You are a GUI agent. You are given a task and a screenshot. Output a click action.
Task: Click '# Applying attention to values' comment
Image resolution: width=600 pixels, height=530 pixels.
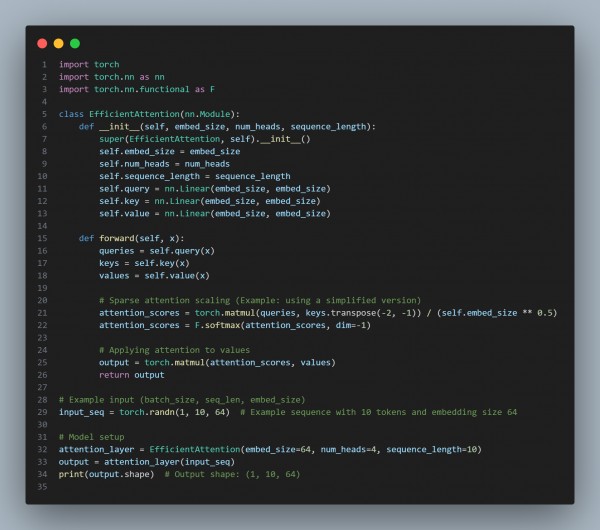pos(174,350)
